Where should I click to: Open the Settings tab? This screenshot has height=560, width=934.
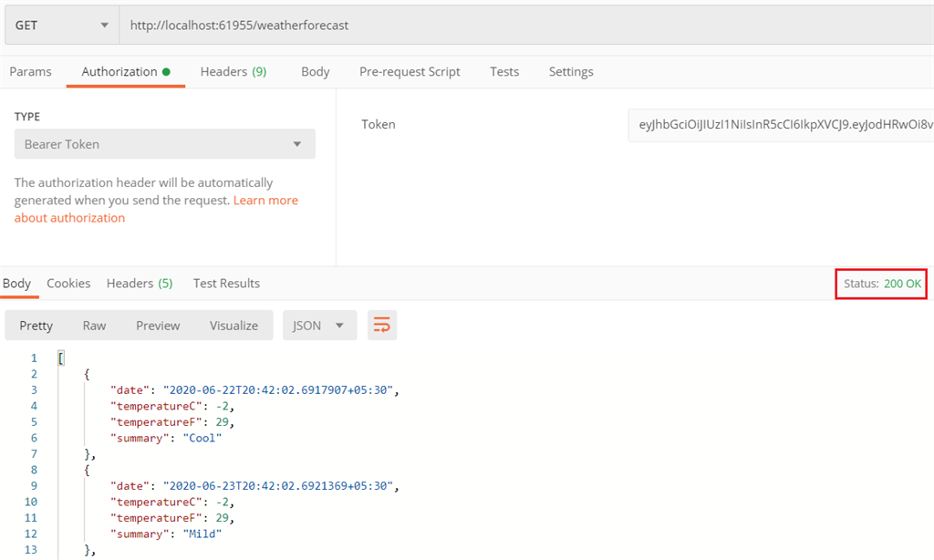pyautogui.click(x=571, y=71)
